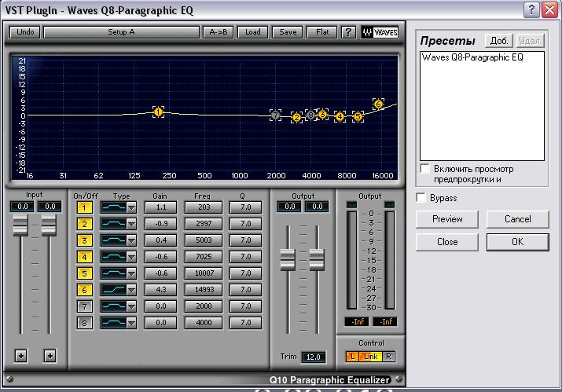Screen dimensions: 562x392
Task: Toggle band 1 on/off button
Action: click(85, 207)
